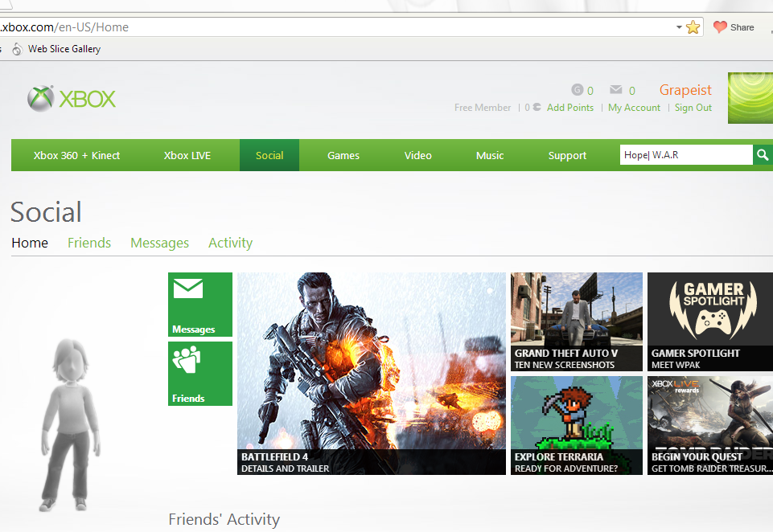Open the Gamer Spotlight tile
This screenshot has height=532, width=773.
click(x=710, y=321)
